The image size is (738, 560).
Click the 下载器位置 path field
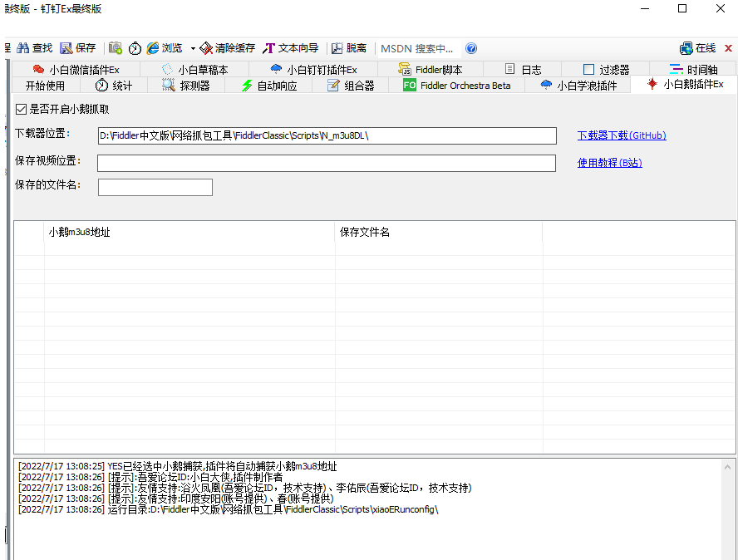[x=327, y=135]
